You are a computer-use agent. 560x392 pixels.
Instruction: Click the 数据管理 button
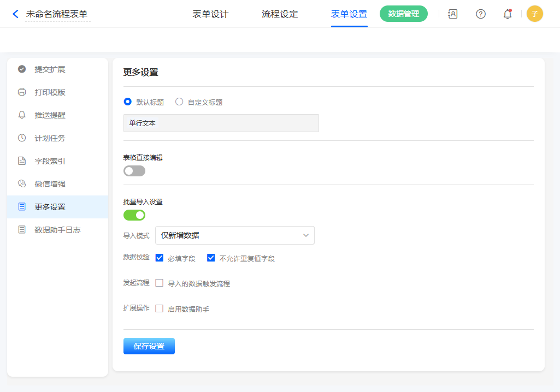click(x=403, y=14)
